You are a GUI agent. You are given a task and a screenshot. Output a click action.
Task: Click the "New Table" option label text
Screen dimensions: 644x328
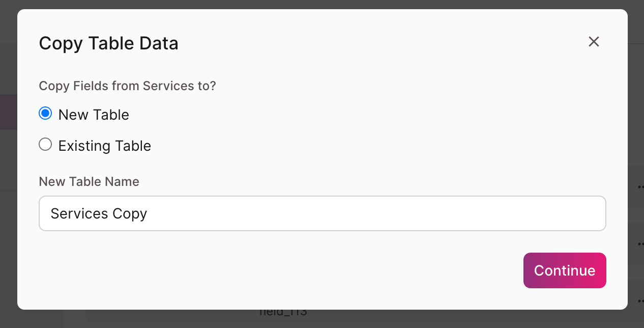click(x=94, y=115)
